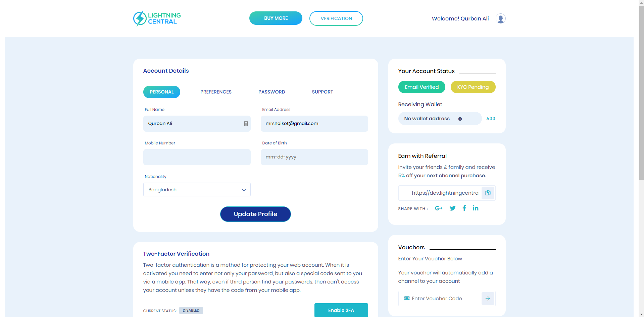Share referral via Twitter icon
This screenshot has height=317, width=644.
point(452,208)
